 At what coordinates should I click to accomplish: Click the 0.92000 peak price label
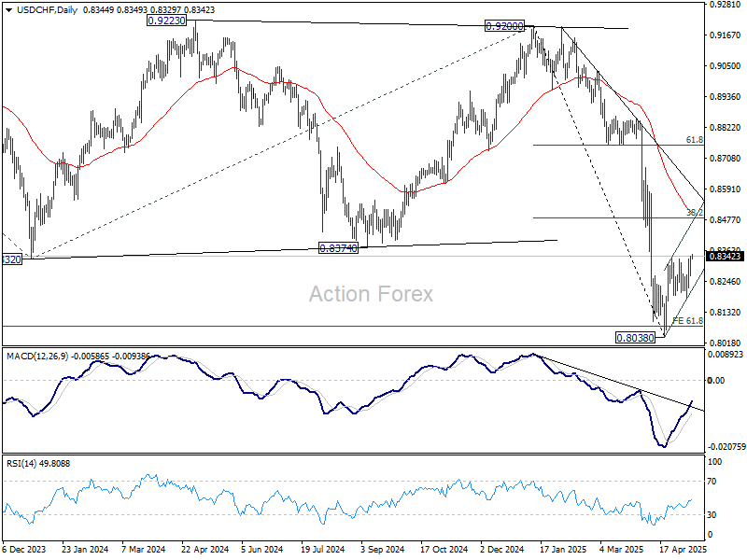[505, 26]
